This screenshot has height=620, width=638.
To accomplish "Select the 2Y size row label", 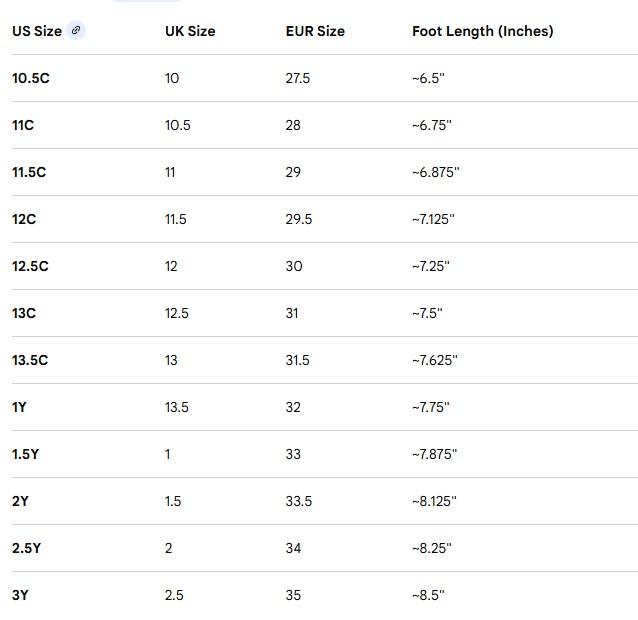I will (20, 501).
